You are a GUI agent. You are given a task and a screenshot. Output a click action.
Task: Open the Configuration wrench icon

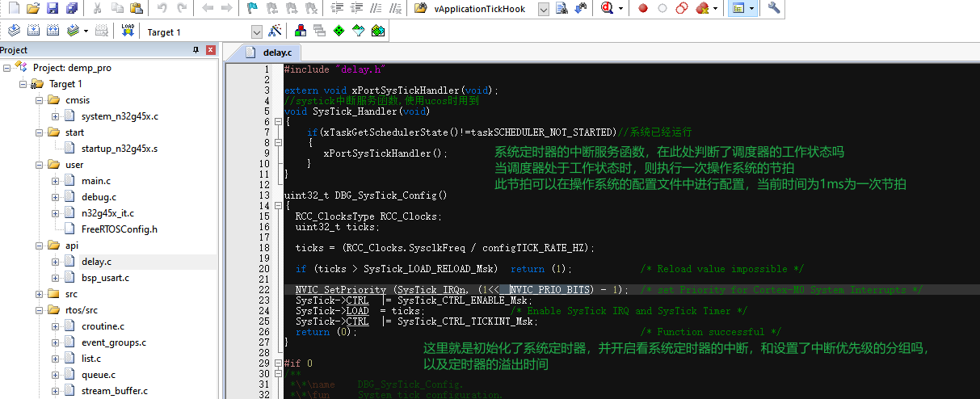click(x=773, y=8)
